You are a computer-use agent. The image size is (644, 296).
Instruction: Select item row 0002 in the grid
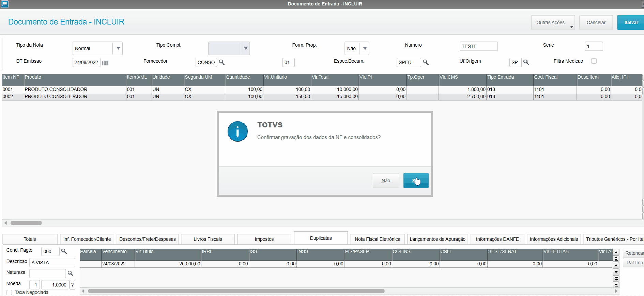coord(322,96)
